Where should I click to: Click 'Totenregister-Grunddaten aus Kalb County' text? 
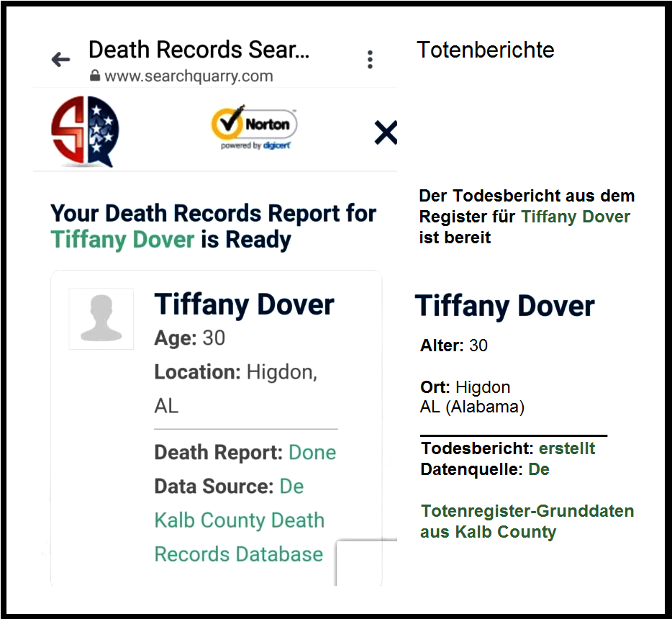tap(527, 522)
